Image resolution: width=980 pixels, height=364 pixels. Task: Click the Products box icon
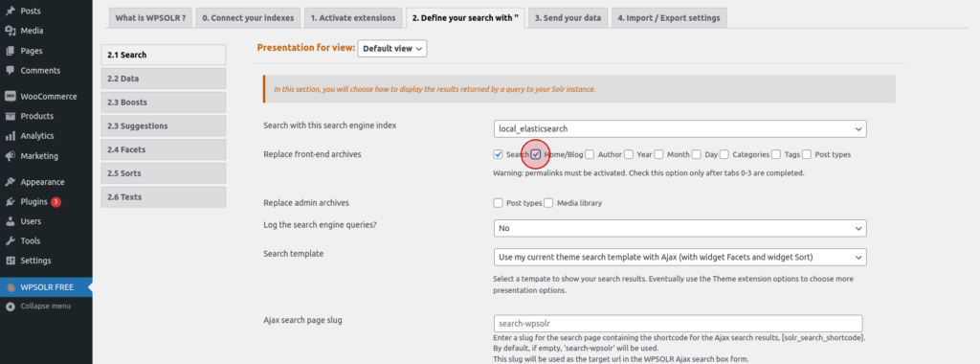(10, 116)
